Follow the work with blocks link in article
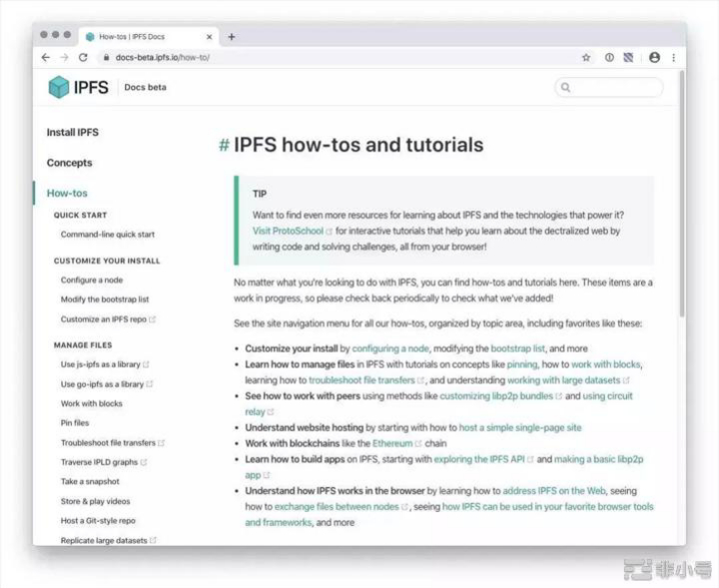 point(606,364)
